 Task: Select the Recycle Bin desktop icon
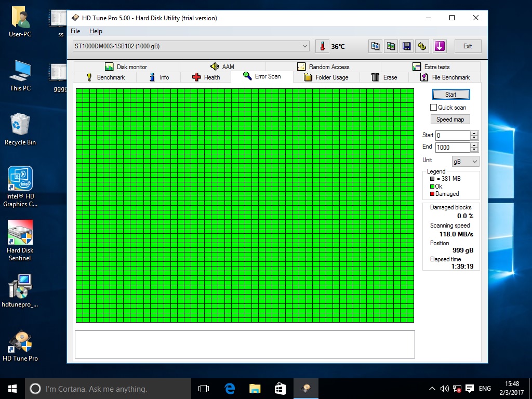coord(20,129)
